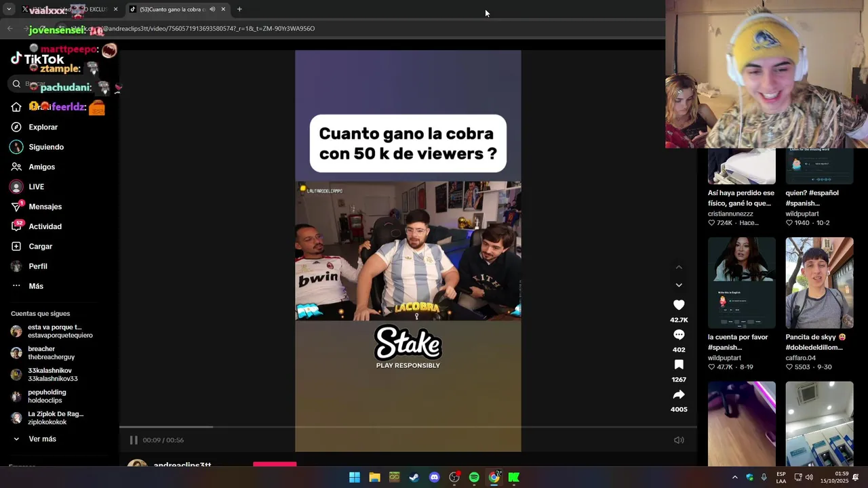
Task: Open the Amigos section
Action: (x=41, y=167)
